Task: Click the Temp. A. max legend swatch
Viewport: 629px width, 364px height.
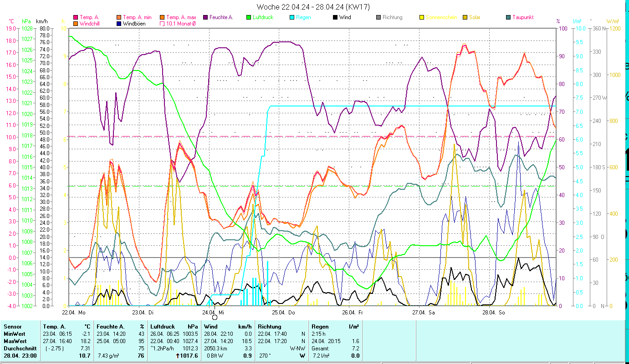Action: pyautogui.click(x=162, y=18)
